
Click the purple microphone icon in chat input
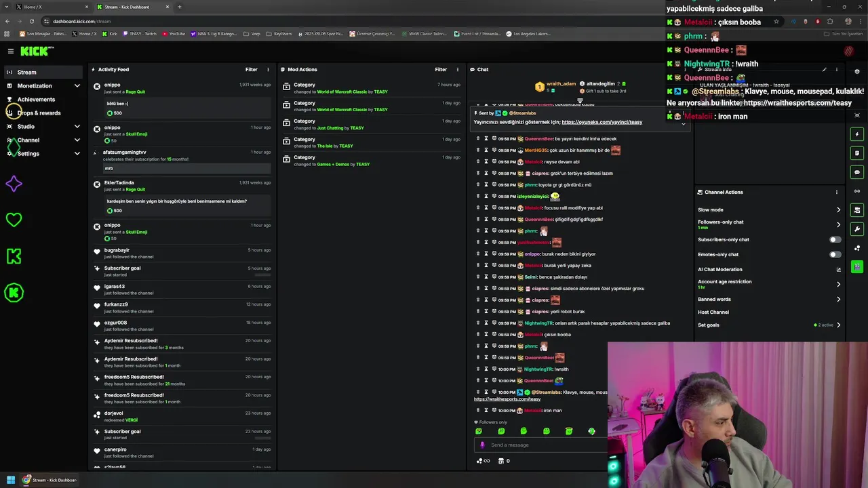tap(482, 445)
